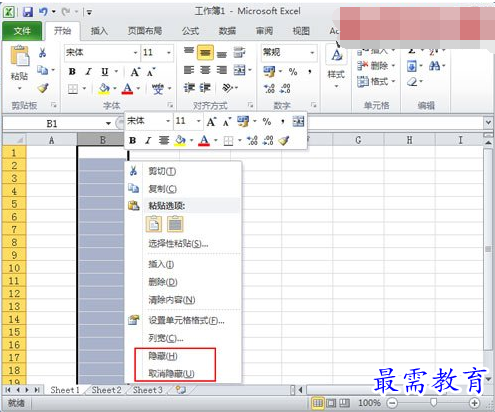Click ribbon text orientation icon
This screenshot has height=412, width=495.
(x=227, y=88)
